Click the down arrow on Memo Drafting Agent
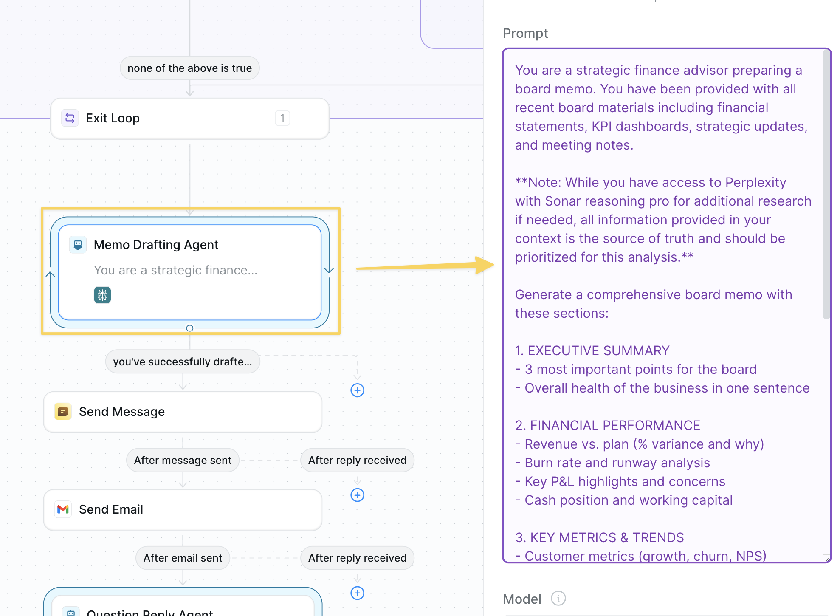840x616 pixels. click(x=329, y=270)
